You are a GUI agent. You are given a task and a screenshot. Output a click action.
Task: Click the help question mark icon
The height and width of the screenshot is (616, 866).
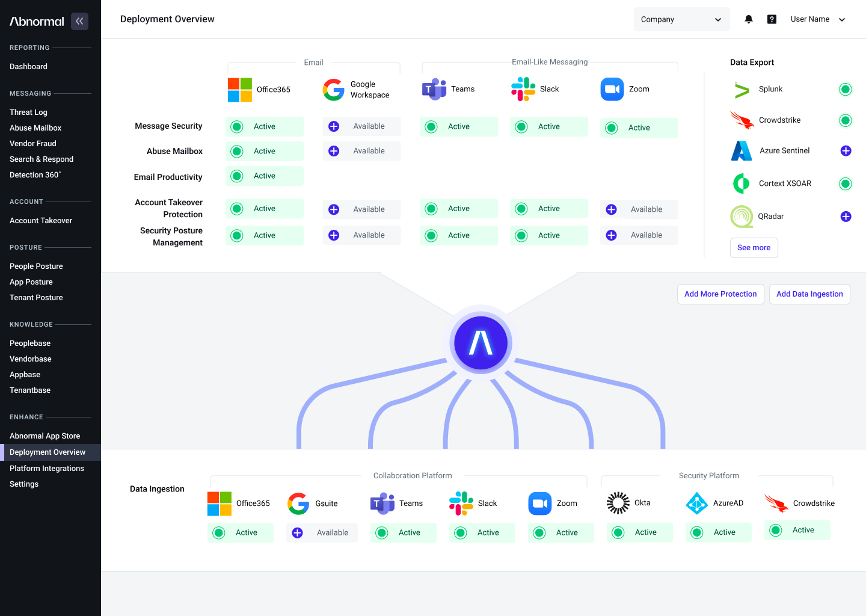(772, 19)
